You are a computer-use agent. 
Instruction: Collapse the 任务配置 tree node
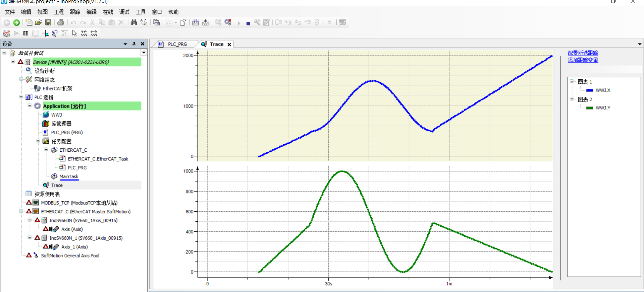(x=38, y=141)
